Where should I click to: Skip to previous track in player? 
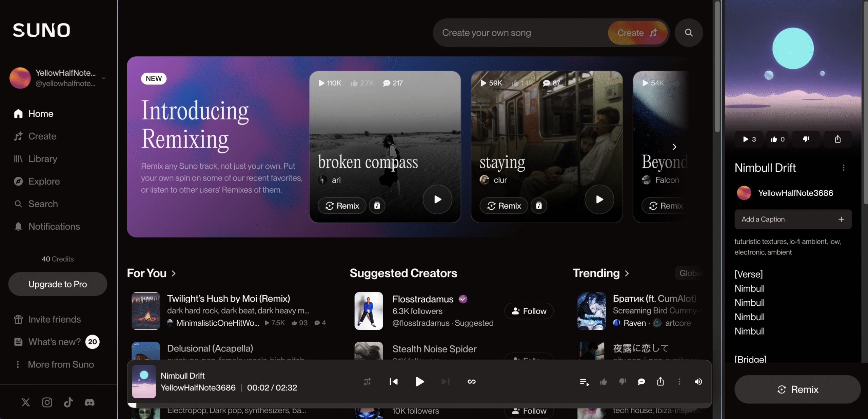pos(394,382)
